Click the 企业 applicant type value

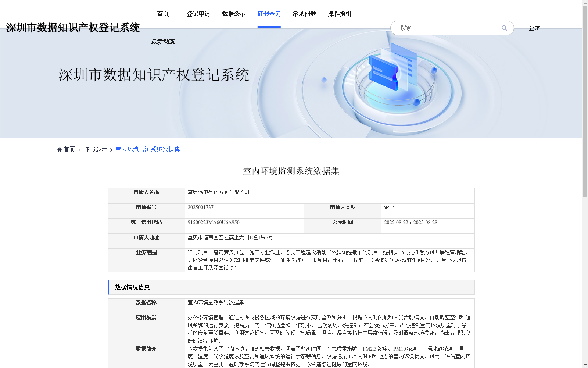(x=389, y=207)
